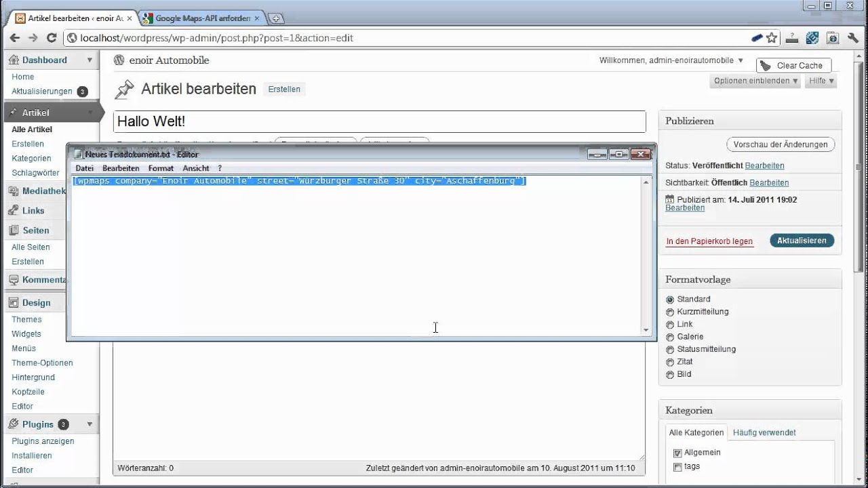Edit the Status via its Bearbeiten link

coord(764,165)
